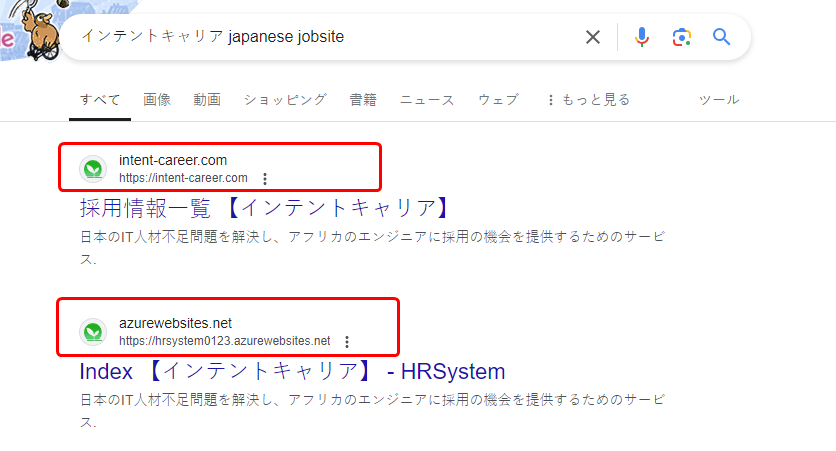Switch to the ニュース tab

[x=427, y=100]
